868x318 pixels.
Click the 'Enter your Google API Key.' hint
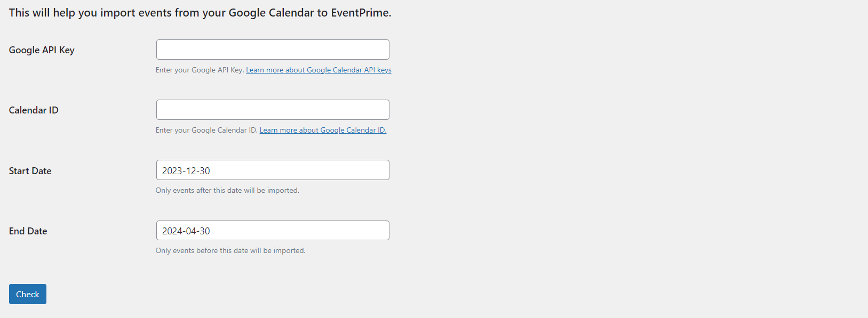pyautogui.click(x=200, y=70)
